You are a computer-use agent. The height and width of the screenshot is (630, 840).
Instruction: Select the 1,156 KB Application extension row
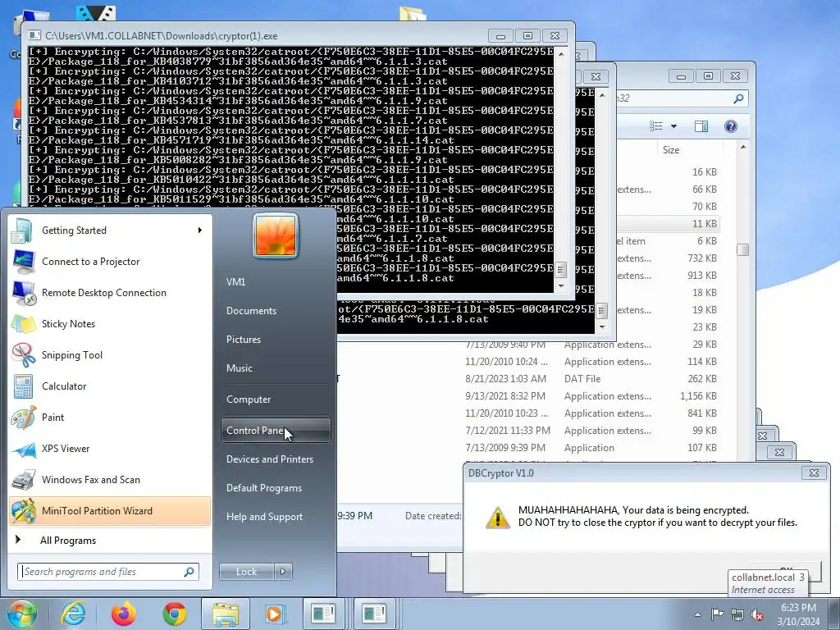589,396
